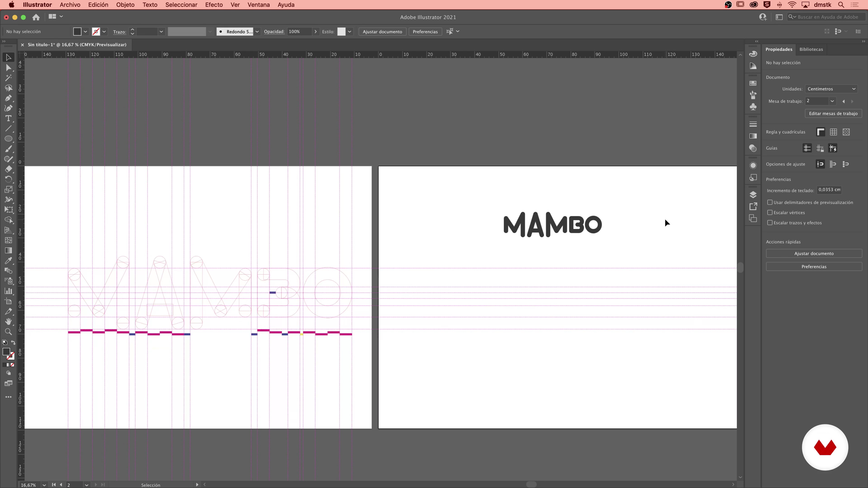Toggle rulers visibility button
This screenshot has height=488, width=868.
click(x=821, y=132)
